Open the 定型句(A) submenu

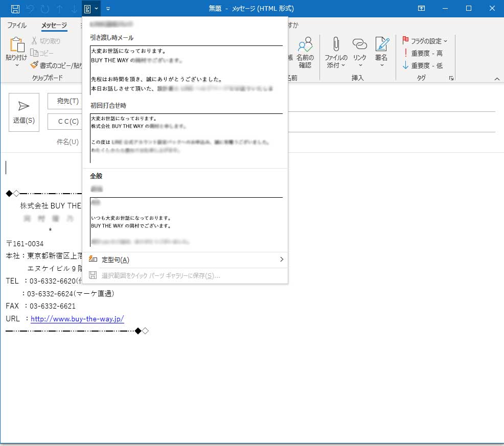(x=185, y=260)
